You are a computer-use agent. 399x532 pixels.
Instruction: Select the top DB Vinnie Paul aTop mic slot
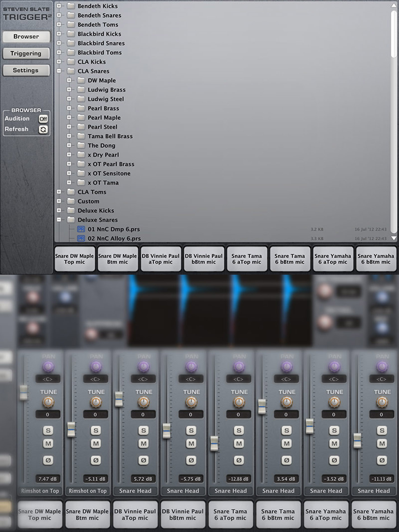(161, 259)
